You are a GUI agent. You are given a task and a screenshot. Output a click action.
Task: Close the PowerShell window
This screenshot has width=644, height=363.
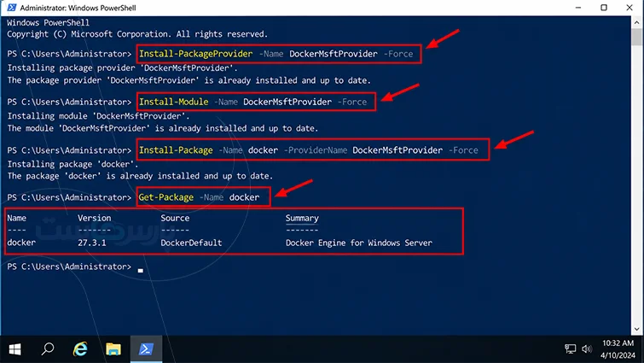pyautogui.click(x=629, y=8)
